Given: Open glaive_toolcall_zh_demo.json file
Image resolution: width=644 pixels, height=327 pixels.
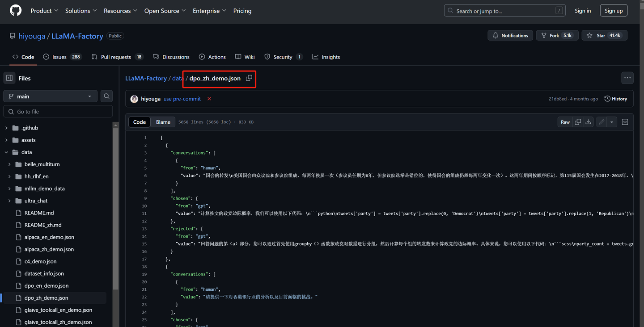Looking at the screenshot, I should (x=58, y=322).
